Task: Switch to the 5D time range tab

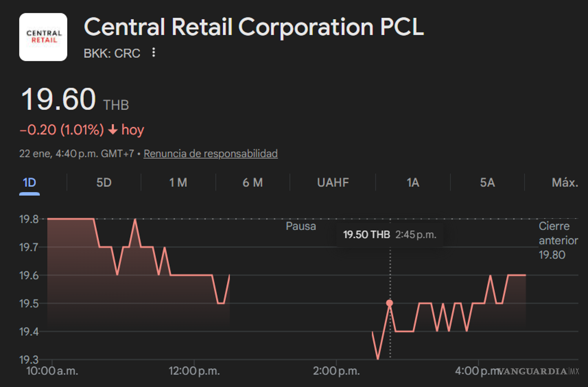Action: point(104,183)
